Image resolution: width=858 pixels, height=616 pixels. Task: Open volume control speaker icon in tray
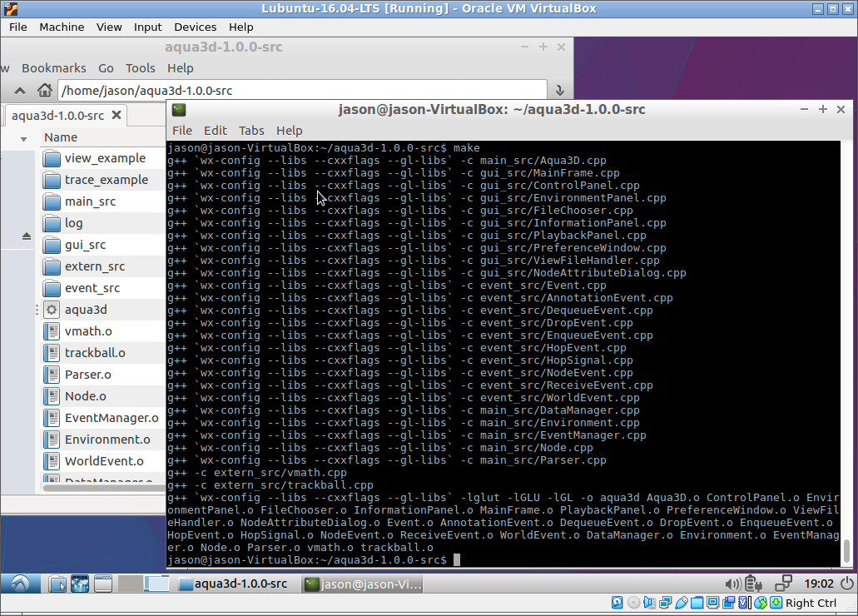(x=732, y=584)
